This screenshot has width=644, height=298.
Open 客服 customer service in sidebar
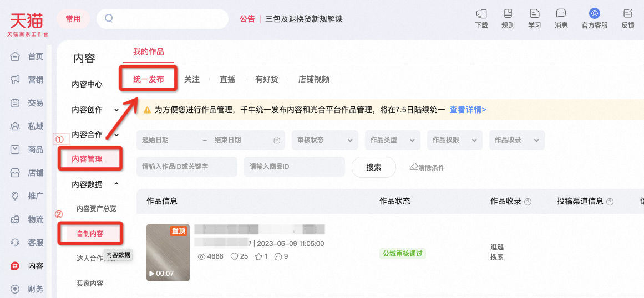pyautogui.click(x=28, y=243)
